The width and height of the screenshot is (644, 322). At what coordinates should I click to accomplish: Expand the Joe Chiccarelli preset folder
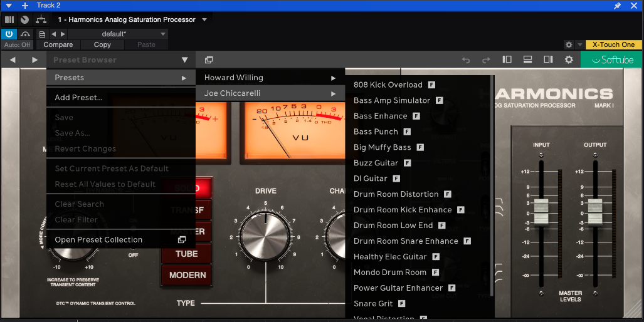[270, 93]
